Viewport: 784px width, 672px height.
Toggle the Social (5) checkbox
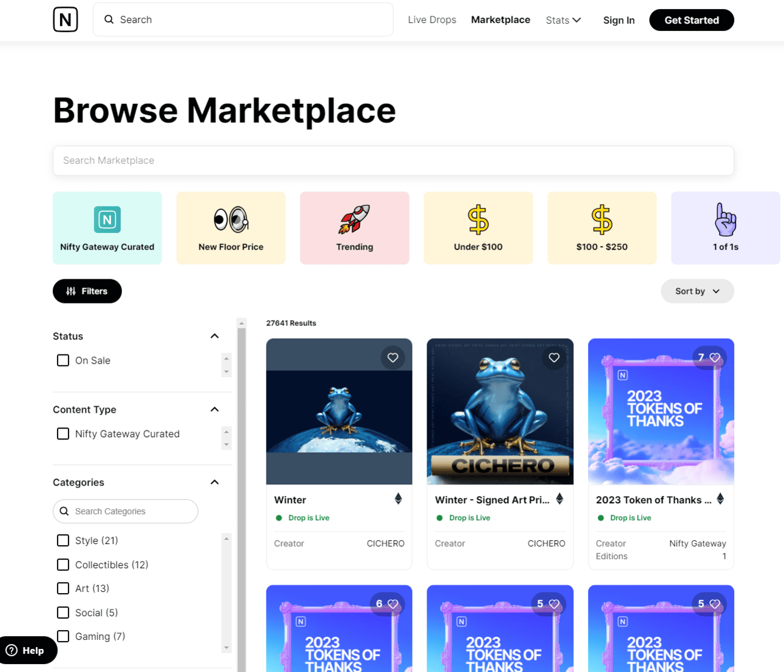point(63,613)
